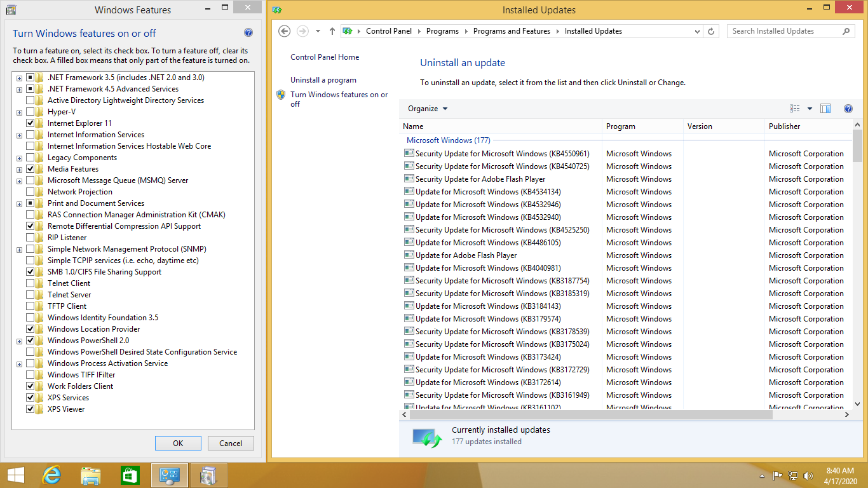868x488 pixels.
Task: Expand Print and Document Services node
Action: coord(19,203)
